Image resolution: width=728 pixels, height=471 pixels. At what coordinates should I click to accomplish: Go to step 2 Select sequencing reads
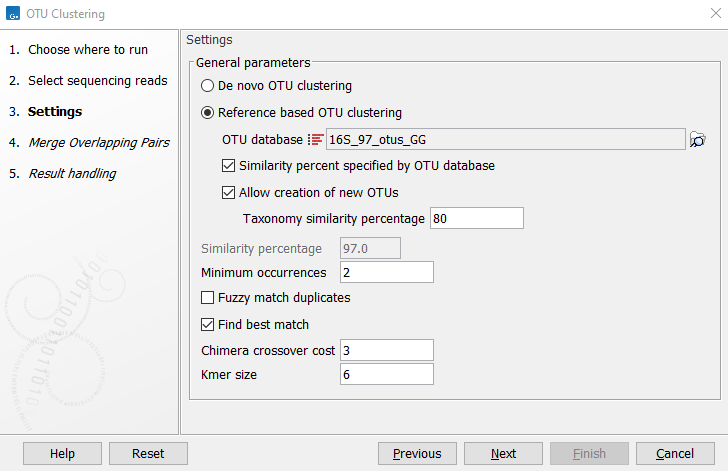click(x=88, y=81)
